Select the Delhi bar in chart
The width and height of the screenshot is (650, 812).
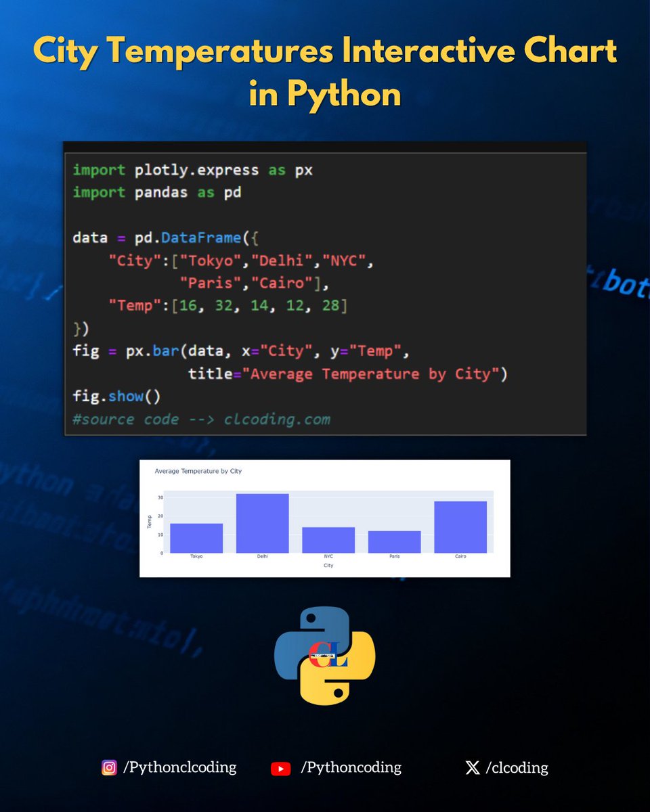tap(262, 523)
